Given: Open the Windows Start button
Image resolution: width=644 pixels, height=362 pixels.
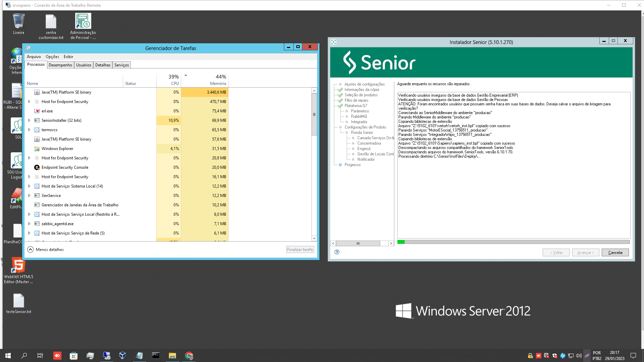Looking at the screenshot, I should [8, 355].
